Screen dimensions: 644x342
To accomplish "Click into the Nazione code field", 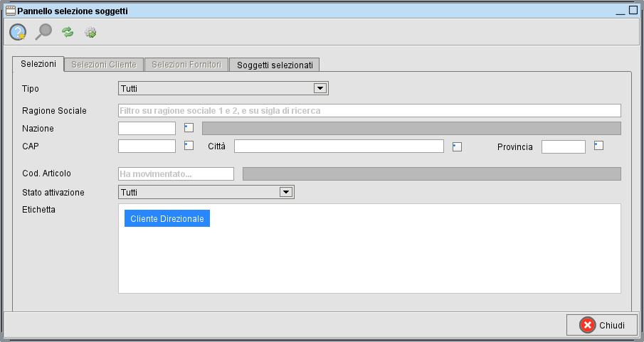I will [x=147, y=128].
